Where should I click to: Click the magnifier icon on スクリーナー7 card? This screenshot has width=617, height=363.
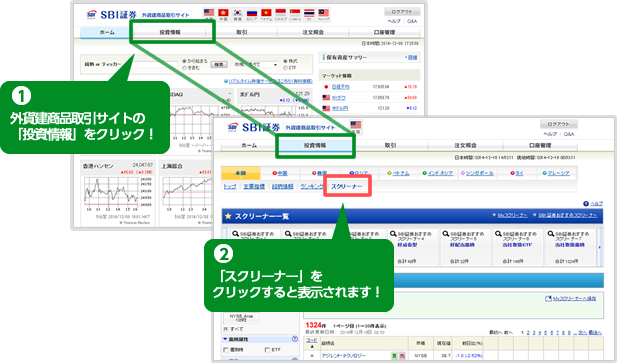551,234
